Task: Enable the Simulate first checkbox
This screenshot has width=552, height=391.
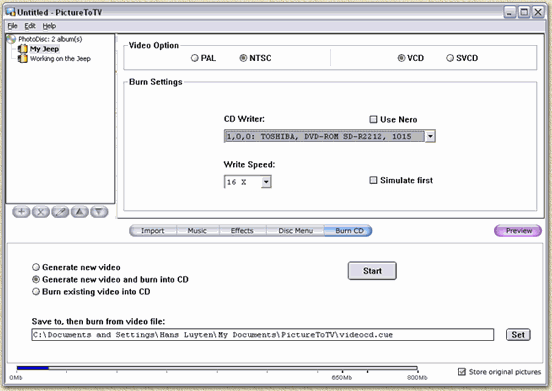Action: click(x=373, y=180)
